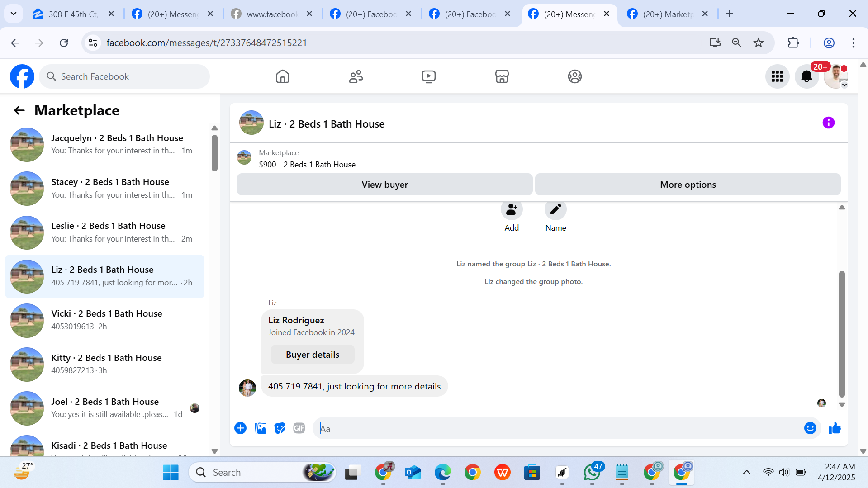Switch to the (20+) Marketplace browser tab
Viewport: 868px width, 488px height.
(x=668, y=14)
